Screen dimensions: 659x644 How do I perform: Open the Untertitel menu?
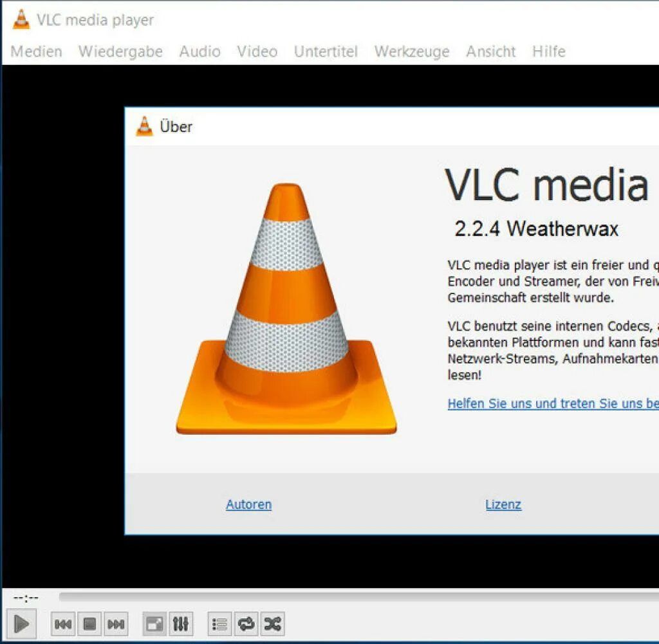(326, 51)
